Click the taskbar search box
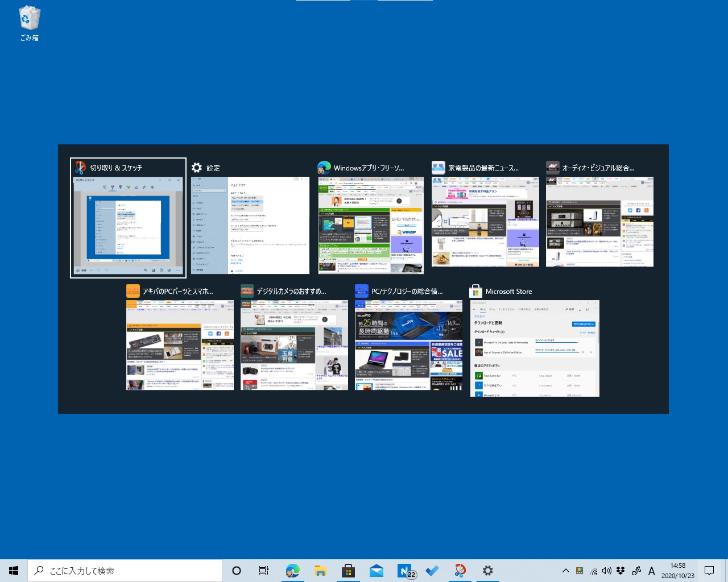 coord(125,570)
